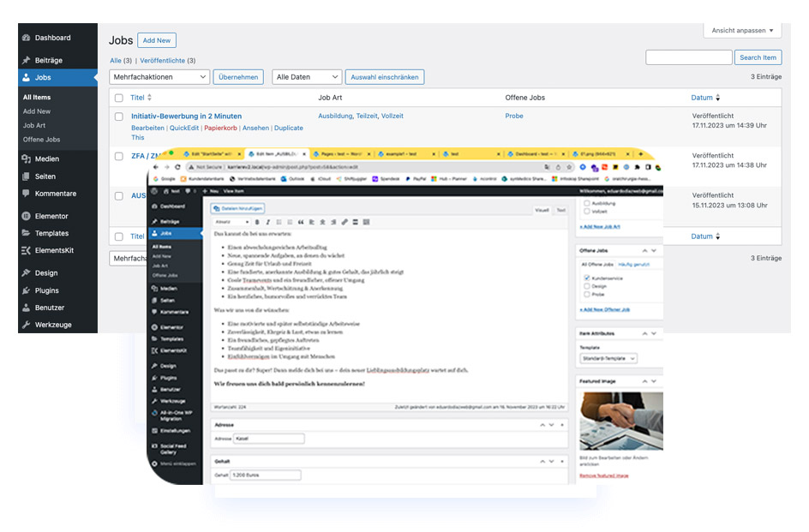Expand the Ansicht anpassen panel
The height and width of the screenshot is (532, 809).
tap(742, 31)
